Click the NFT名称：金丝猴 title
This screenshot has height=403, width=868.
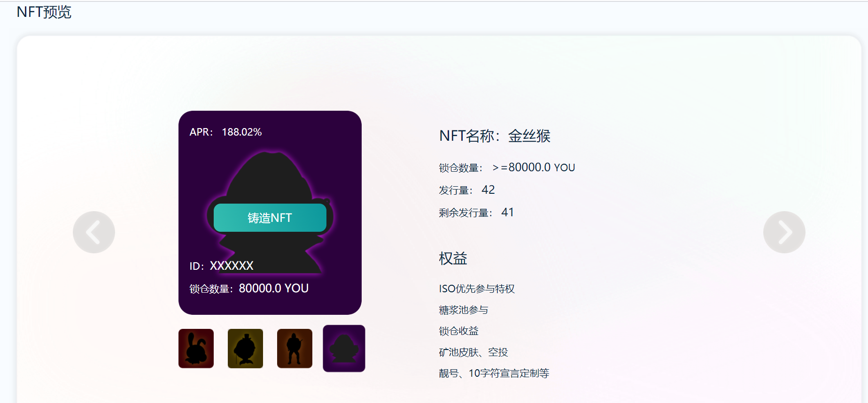click(495, 136)
